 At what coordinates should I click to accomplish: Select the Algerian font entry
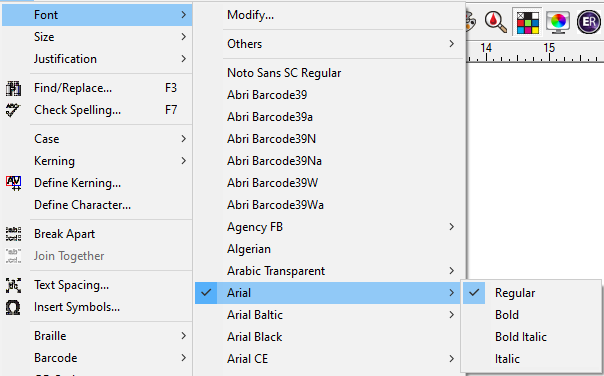(x=330, y=249)
